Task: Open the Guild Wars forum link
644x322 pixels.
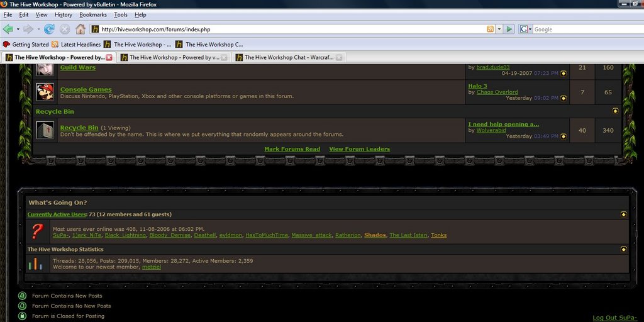Action: [x=78, y=68]
